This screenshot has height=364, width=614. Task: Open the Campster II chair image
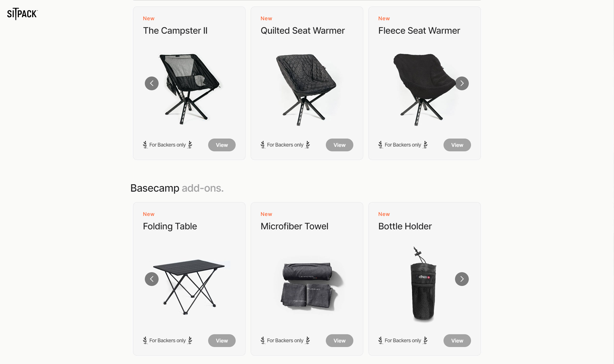point(189,89)
